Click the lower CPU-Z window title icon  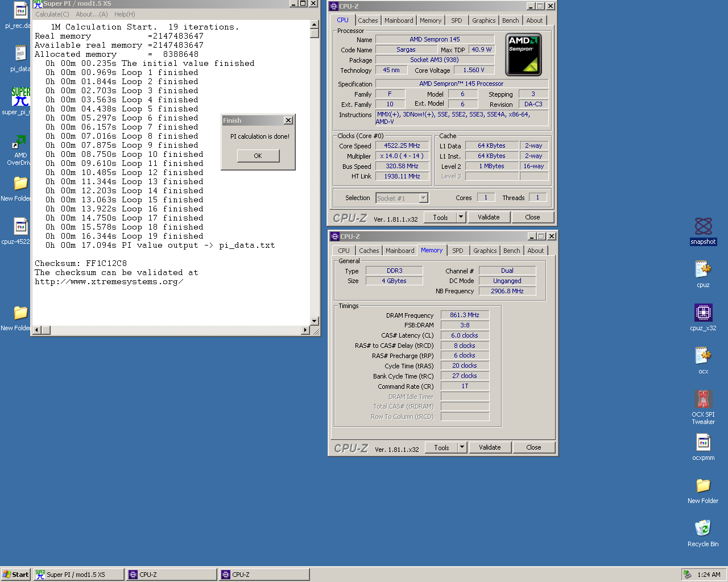coord(335,236)
